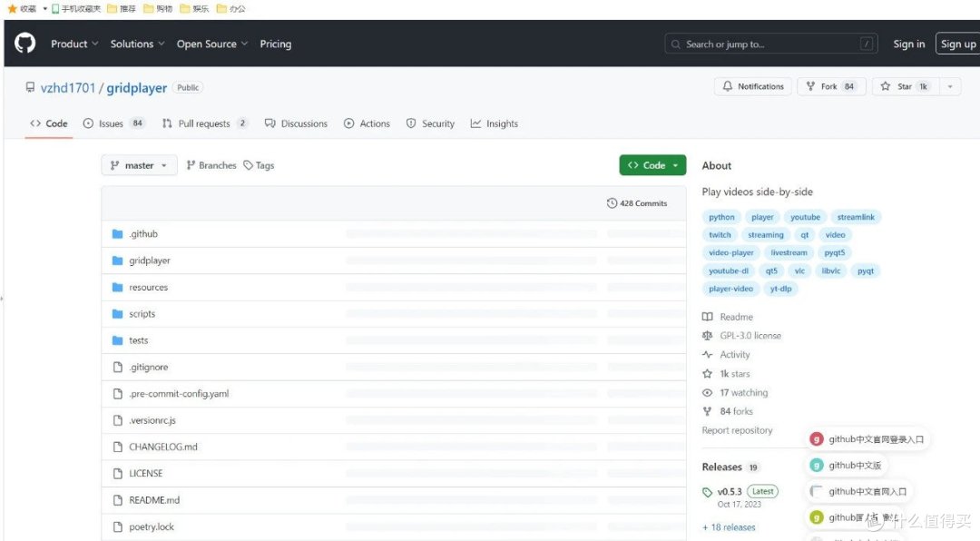Open the gridplayer repository link
Screen dimensions: 980x541
tap(136, 88)
